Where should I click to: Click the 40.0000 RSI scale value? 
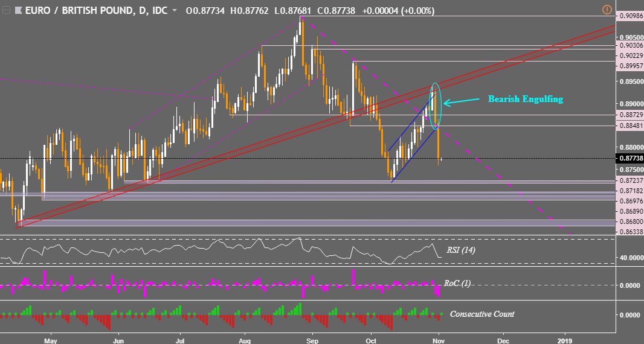point(631,258)
